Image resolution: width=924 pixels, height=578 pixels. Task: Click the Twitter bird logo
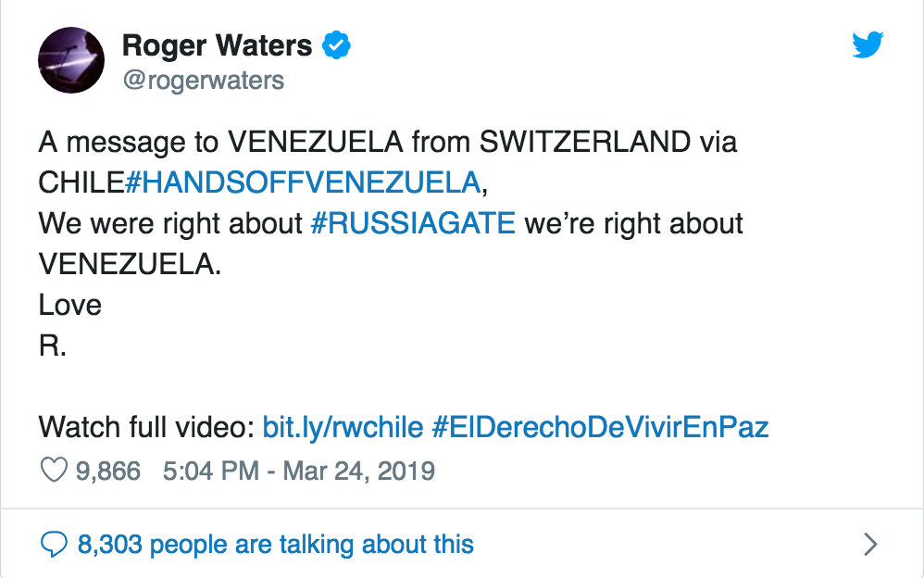(x=868, y=44)
